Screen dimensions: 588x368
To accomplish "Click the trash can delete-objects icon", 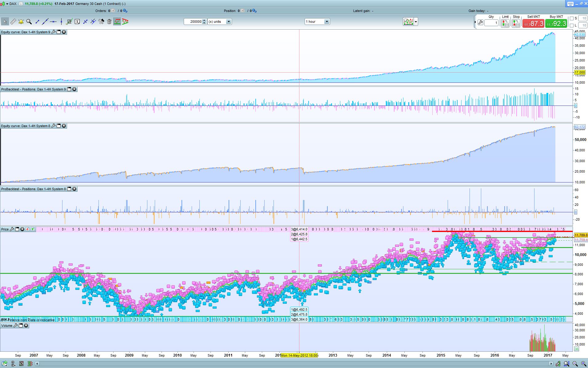I will tap(109, 22).
